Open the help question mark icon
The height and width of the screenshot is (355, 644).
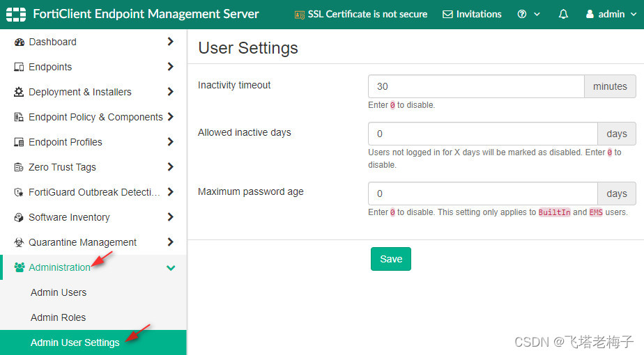521,15
